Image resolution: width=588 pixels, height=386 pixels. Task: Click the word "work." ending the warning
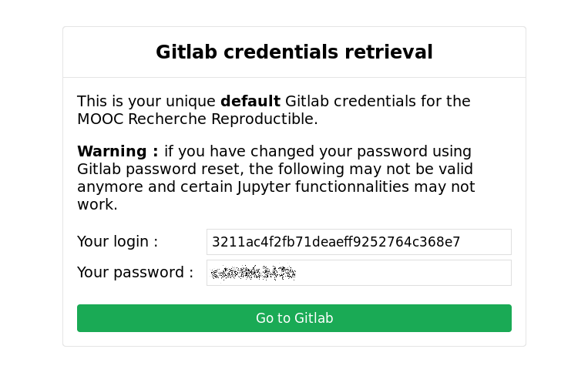coord(97,205)
